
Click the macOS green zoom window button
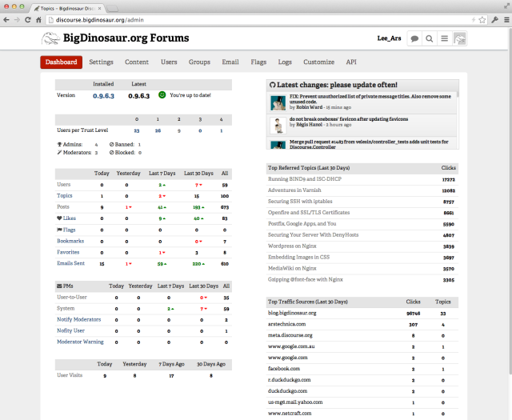click(22, 6)
